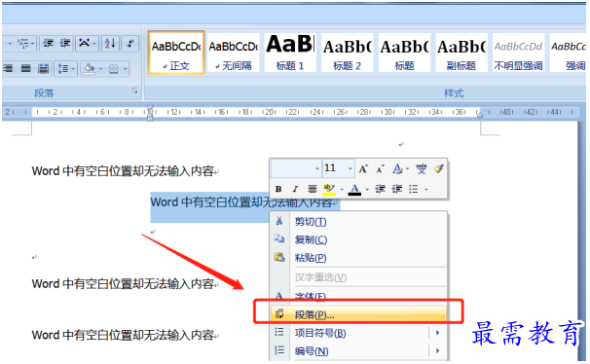
Task: Expand the font color dropdown arrow
Action: coord(367,189)
